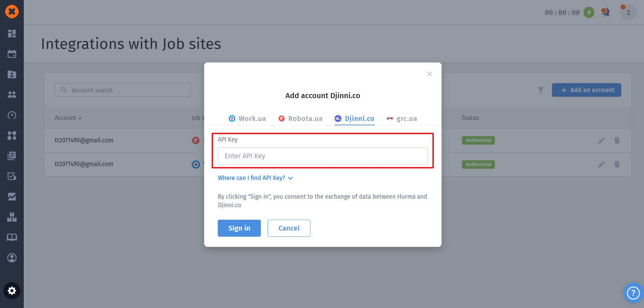Start the timer with play button
Viewport: 644px width, 308px height.
click(589, 13)
